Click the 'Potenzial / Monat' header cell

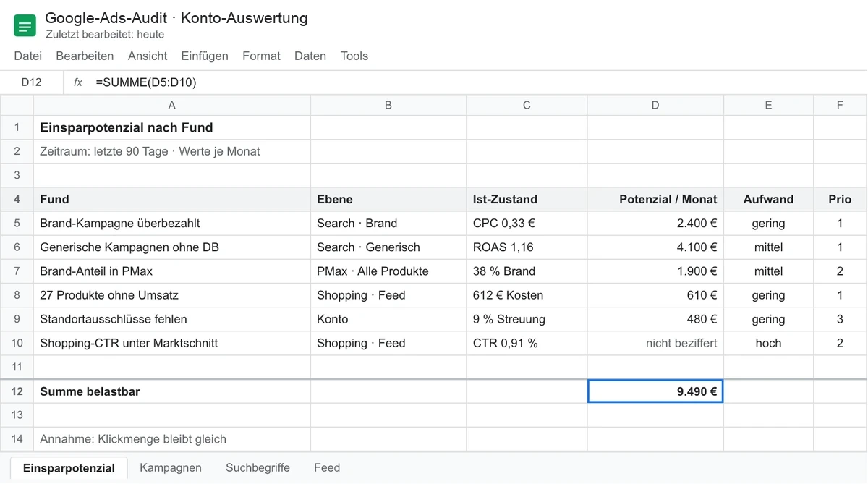click(x=655, y=199)
